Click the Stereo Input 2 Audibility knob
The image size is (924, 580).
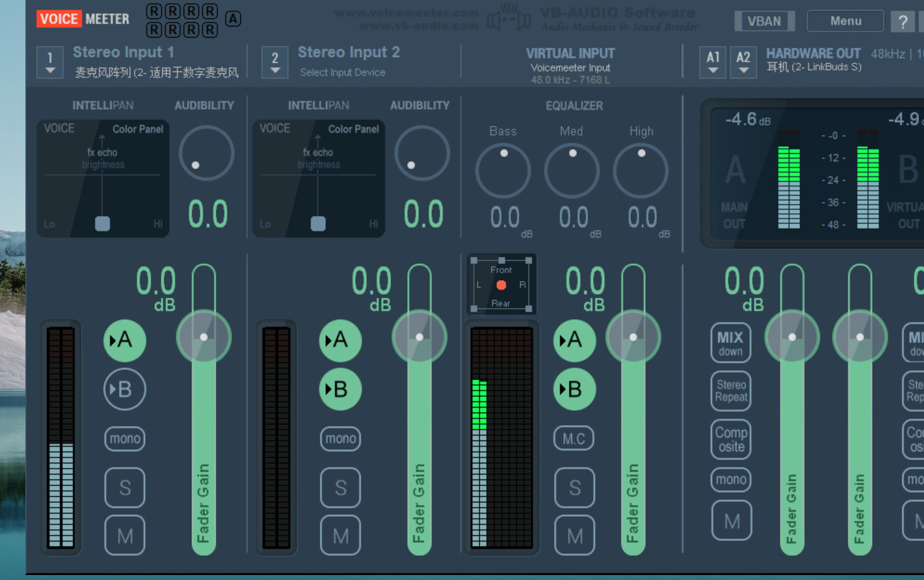click(x=422, y=153)
